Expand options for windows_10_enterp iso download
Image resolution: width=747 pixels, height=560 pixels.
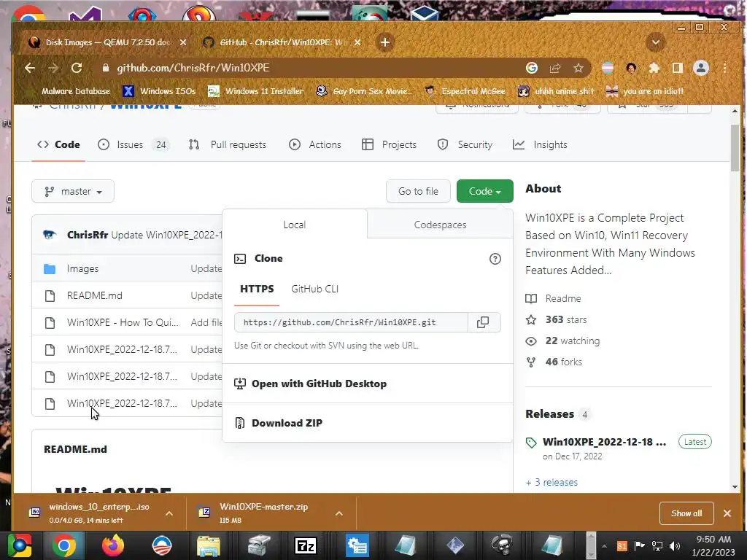coord(169,513)
